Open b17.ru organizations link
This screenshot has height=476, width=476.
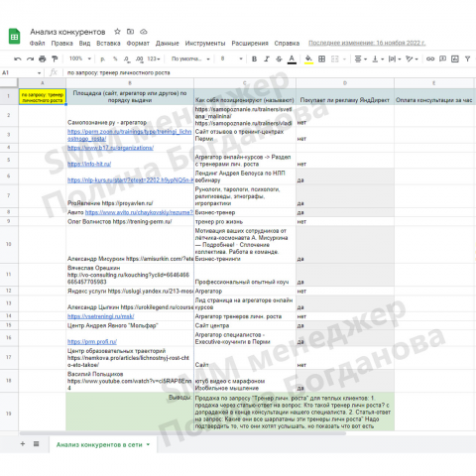click(110, 148)
